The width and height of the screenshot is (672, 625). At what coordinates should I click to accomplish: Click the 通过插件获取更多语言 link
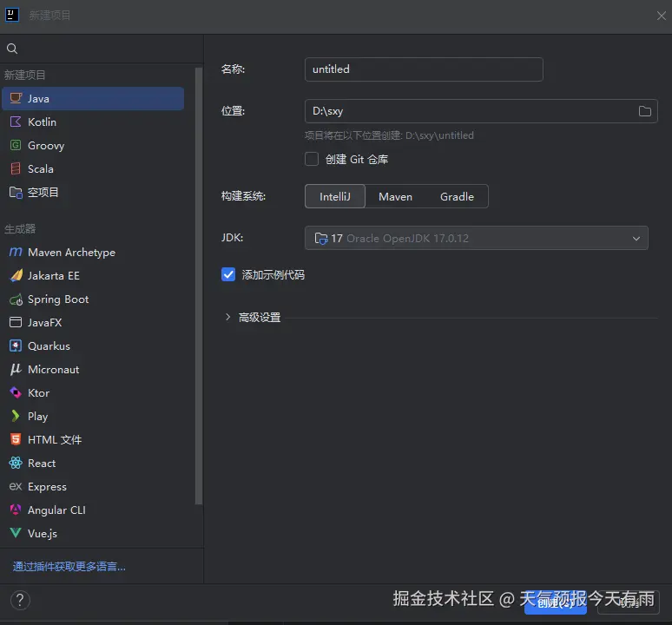point(69,567)
